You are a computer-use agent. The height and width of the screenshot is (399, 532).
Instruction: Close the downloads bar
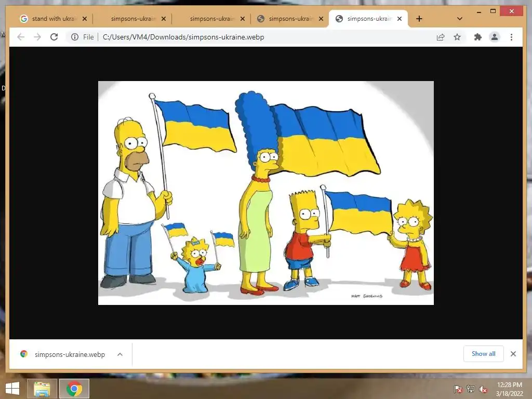click(x=513, y=354)
